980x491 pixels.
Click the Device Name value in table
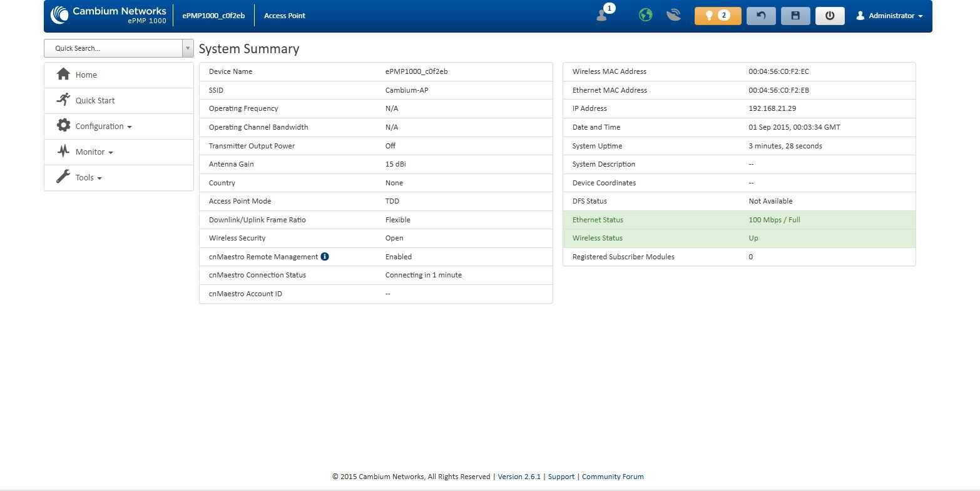pyautogui.click(x=416, y=71)
